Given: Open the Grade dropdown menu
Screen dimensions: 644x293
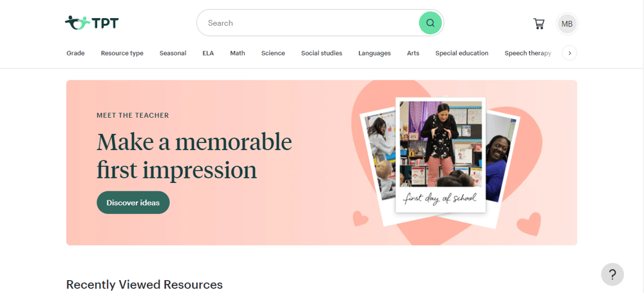Looking at the screenshot, I should pos(75,53).
